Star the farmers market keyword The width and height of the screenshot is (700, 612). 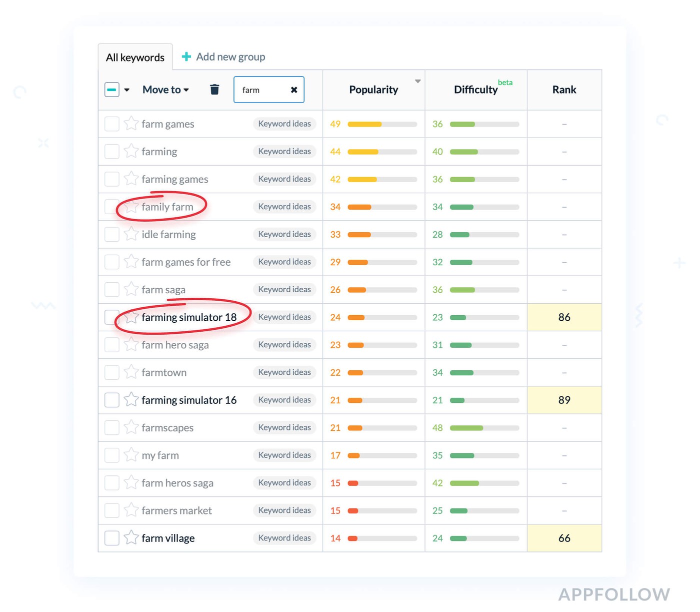[x=131, y=510]
